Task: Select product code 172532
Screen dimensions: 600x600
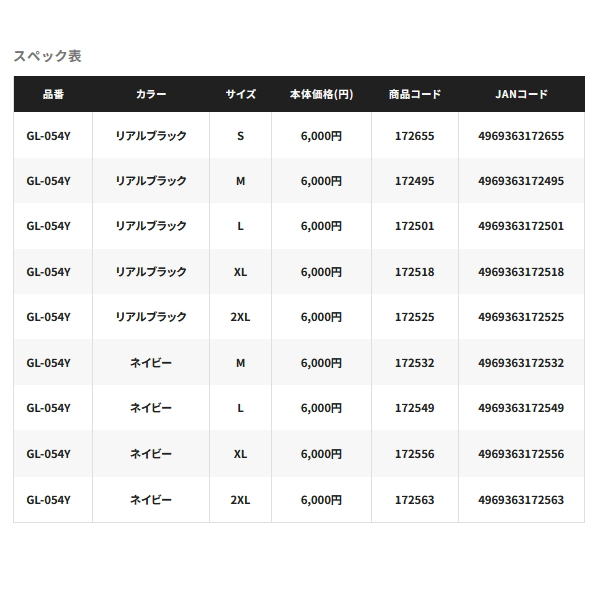Action: (x=415, y=363)
